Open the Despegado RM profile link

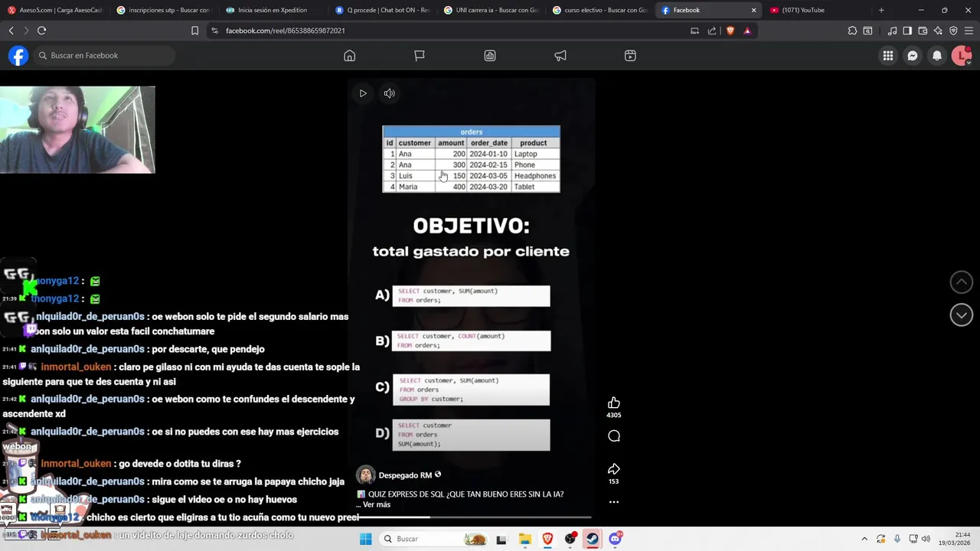click(x=405, y=475)
